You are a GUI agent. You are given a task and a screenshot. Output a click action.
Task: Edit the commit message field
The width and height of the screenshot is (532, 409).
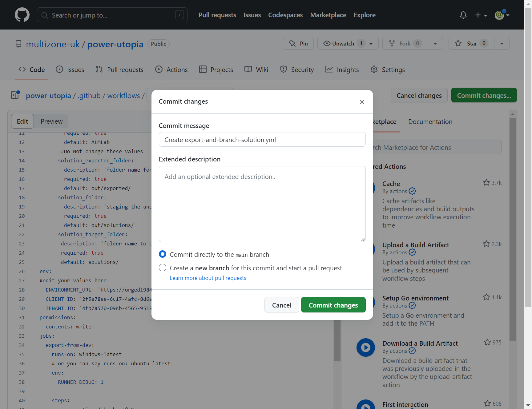[x=262, y=139]
